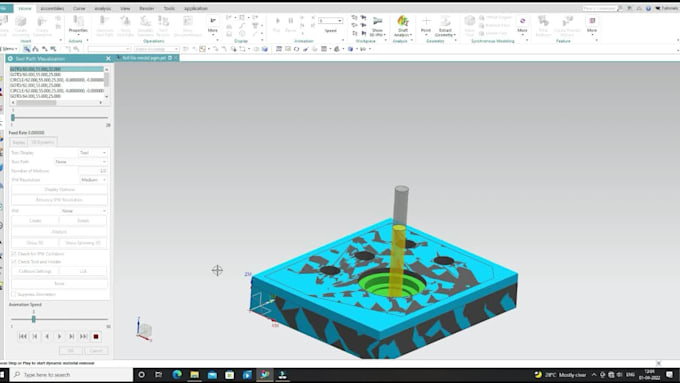Toggle Check for IPW Collisions checkbox
Image resolution: width=680 pixels, height=383 pixels.
13,254
